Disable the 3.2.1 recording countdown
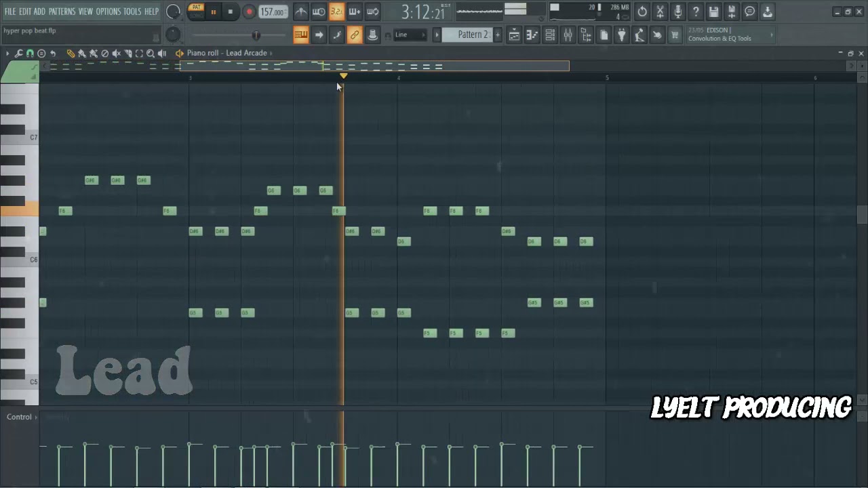Viewport: 868px width, 488px height. pyautogui.click(x=336, y=12)
